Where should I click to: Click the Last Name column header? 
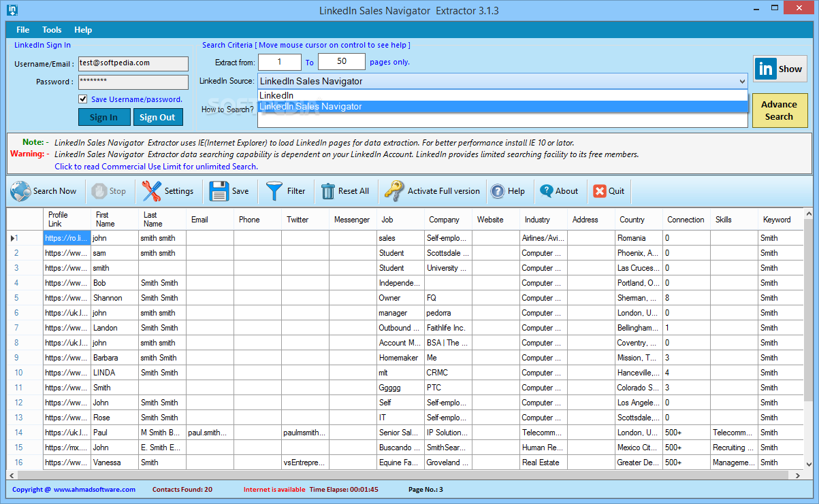[x=162, y=219]
